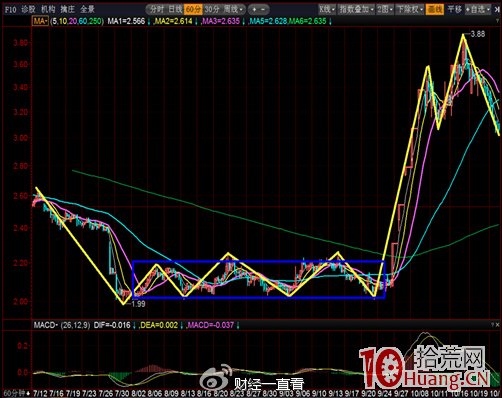Click the DEA=0.002 value label
Image resolution: width=502 pixels, height=398 pixels.
[159, 325]
